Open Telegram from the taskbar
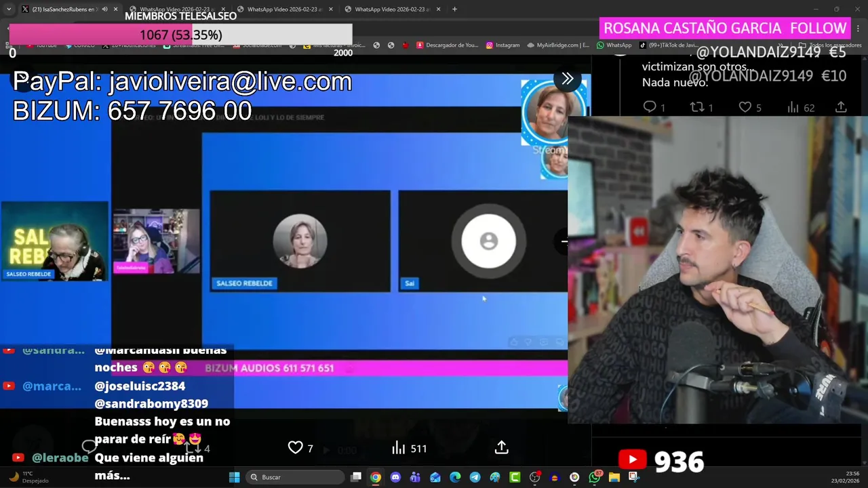 click(x=475, y=477)
